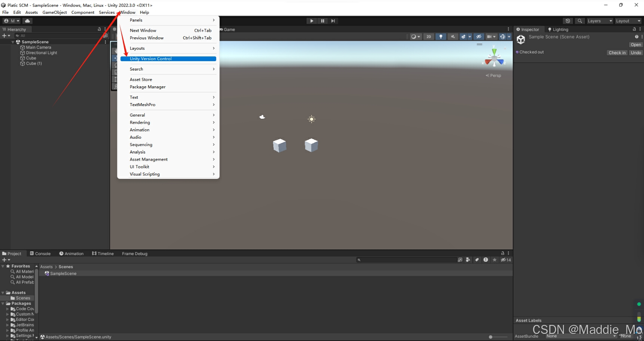
Task: Open Inspector panel three-dot menu
Action: click(x=641, y=29)
